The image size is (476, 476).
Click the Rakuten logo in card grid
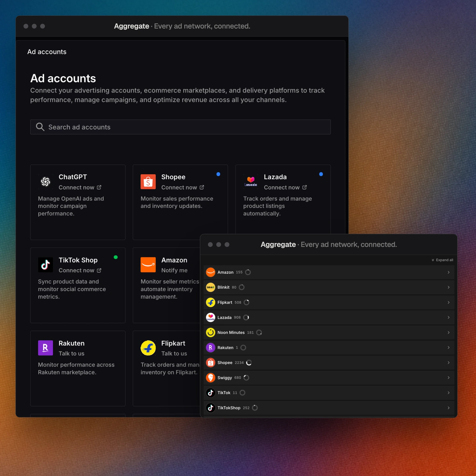(x=46, y=348)
